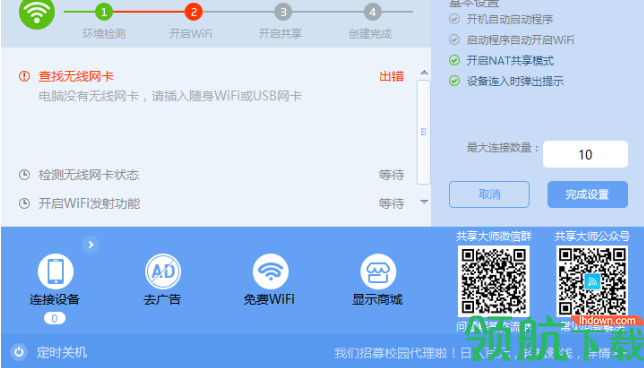Click the clock icon beside 检测无线网卡状态

pos(25,175)
